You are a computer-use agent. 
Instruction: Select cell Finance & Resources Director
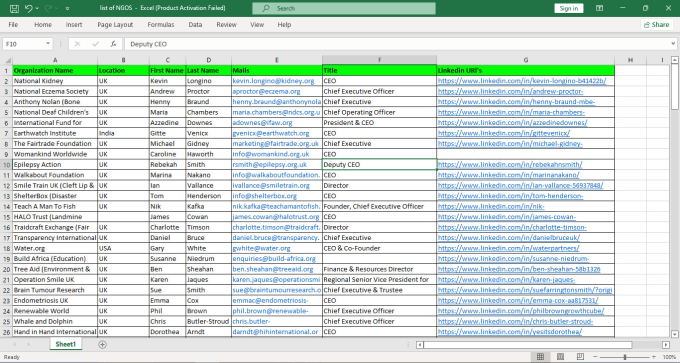tap(379, 269)
